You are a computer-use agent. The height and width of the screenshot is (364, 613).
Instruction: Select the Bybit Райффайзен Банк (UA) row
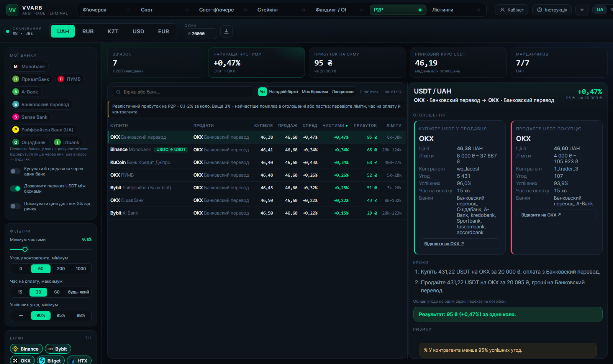click(x=257, y=188)
